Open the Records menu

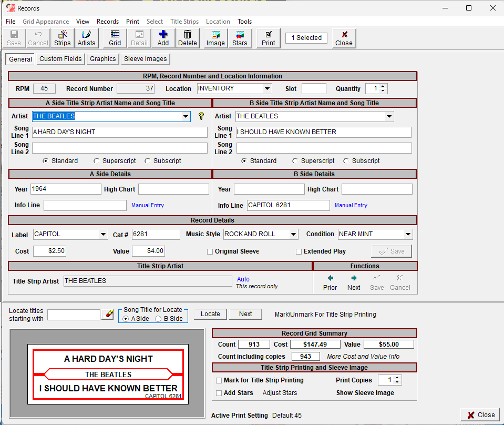pos(108,22)
